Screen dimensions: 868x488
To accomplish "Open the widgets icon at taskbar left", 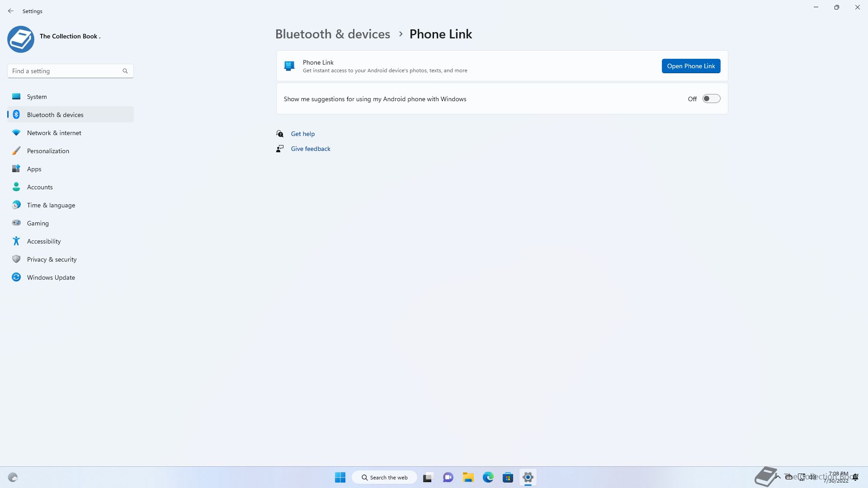I will [13, 477].
